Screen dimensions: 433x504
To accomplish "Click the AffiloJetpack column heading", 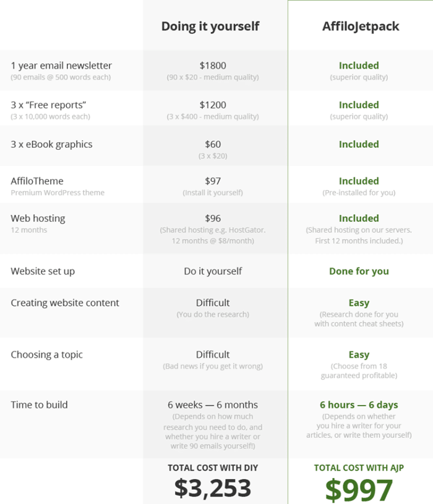I will coord(361,27).
